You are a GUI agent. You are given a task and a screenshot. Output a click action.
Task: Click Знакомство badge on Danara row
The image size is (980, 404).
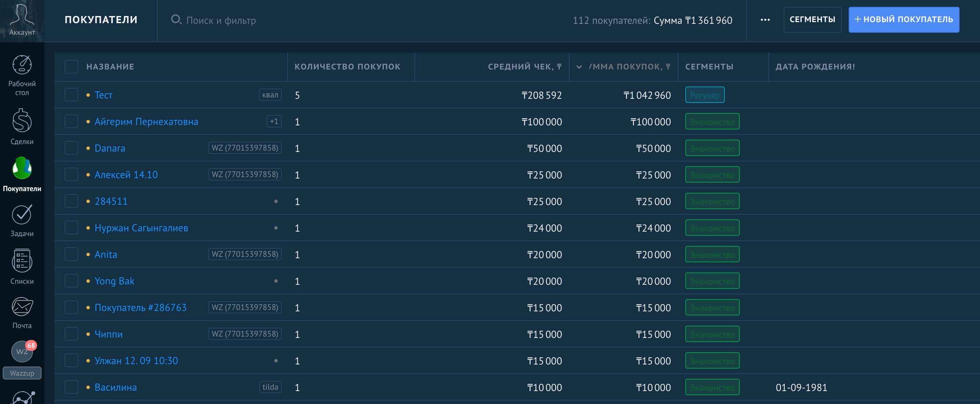[x=712, y=148]
